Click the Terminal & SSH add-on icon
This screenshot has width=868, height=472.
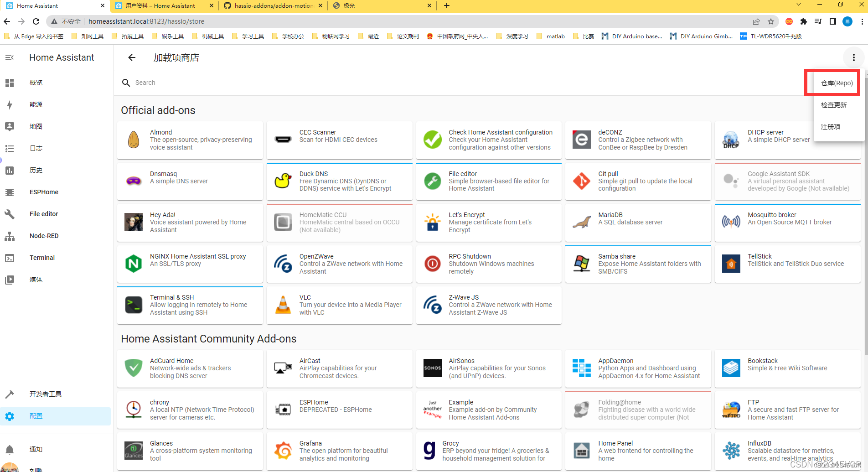(134, 305)
